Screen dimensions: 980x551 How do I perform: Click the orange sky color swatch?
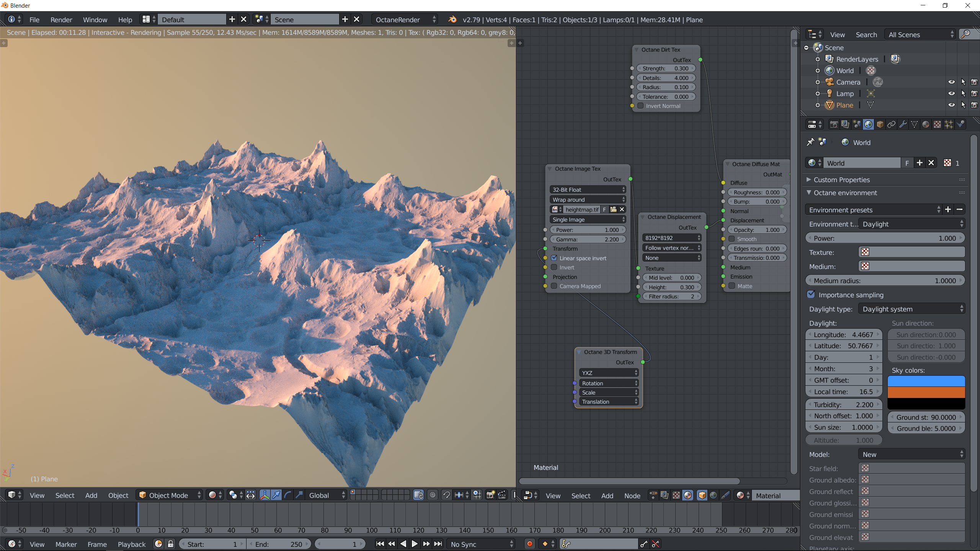pyautogui.click(x=926, y=392)
